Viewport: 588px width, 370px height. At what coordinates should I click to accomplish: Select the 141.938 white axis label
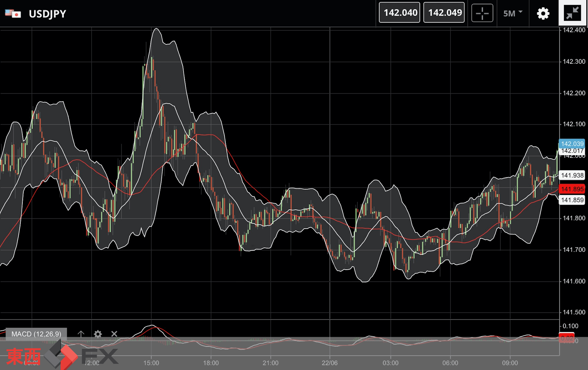(x=572, y=175)
